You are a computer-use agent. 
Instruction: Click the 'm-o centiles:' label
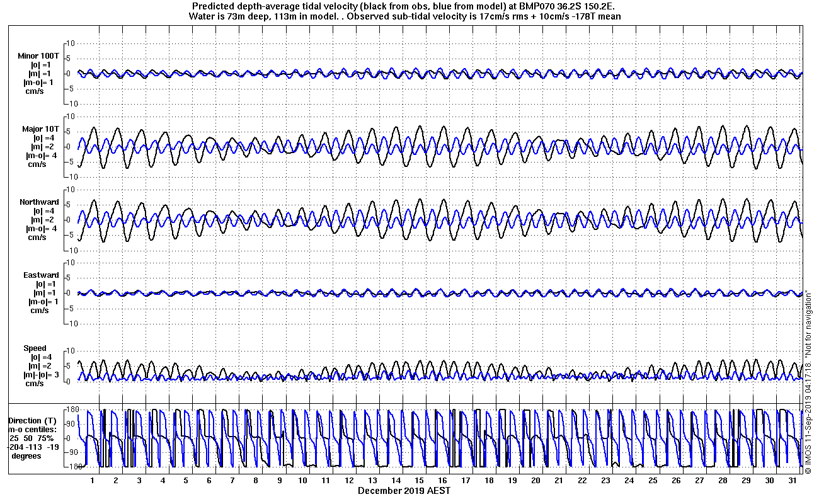coord(31,429)
